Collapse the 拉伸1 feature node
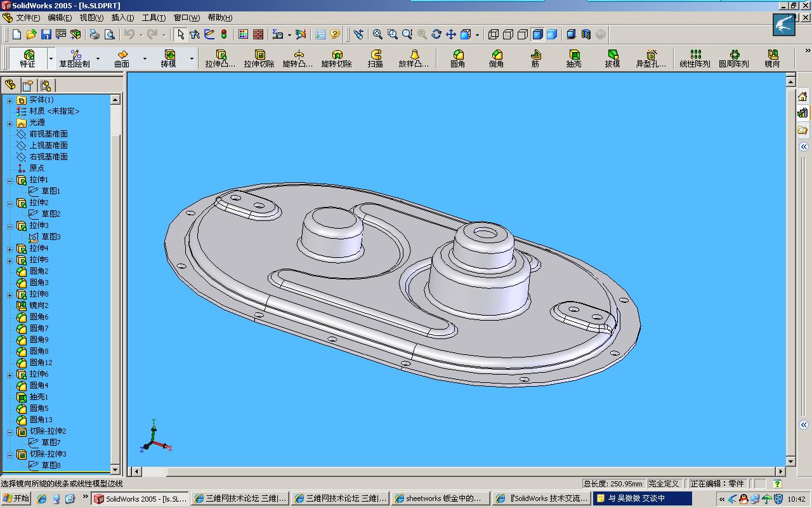This screenshot has height=508, width=812. pyautogui.click(x=10, y=180)
